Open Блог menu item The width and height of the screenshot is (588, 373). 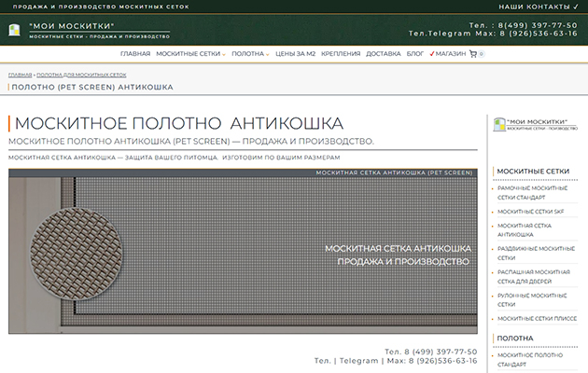pyautogui.click(x=415, y=54)
